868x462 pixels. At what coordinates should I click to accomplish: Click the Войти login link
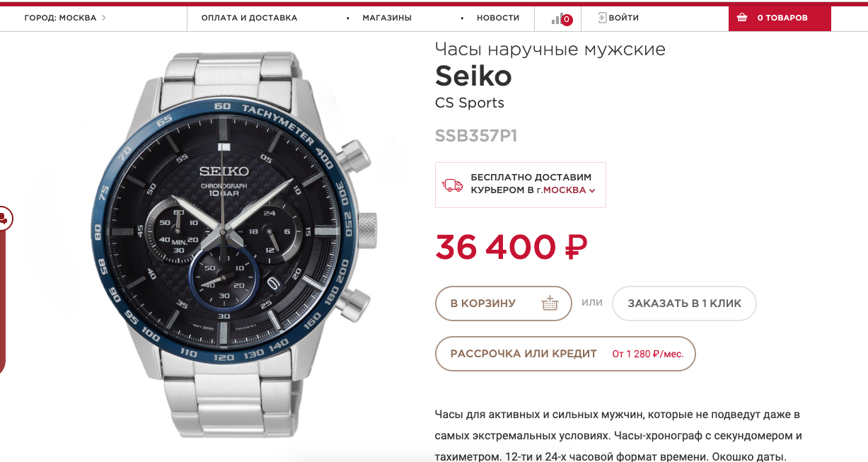(623, 18)
